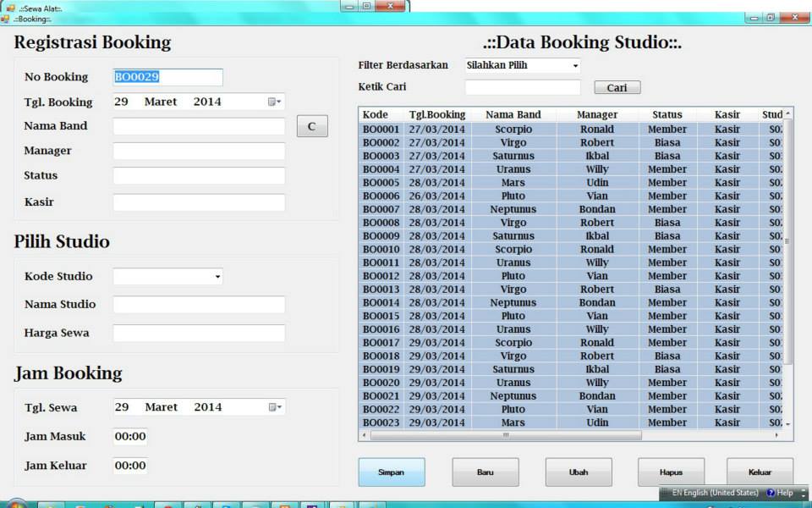
Task: Click the Ubah button
Action: tap(579, 472)
